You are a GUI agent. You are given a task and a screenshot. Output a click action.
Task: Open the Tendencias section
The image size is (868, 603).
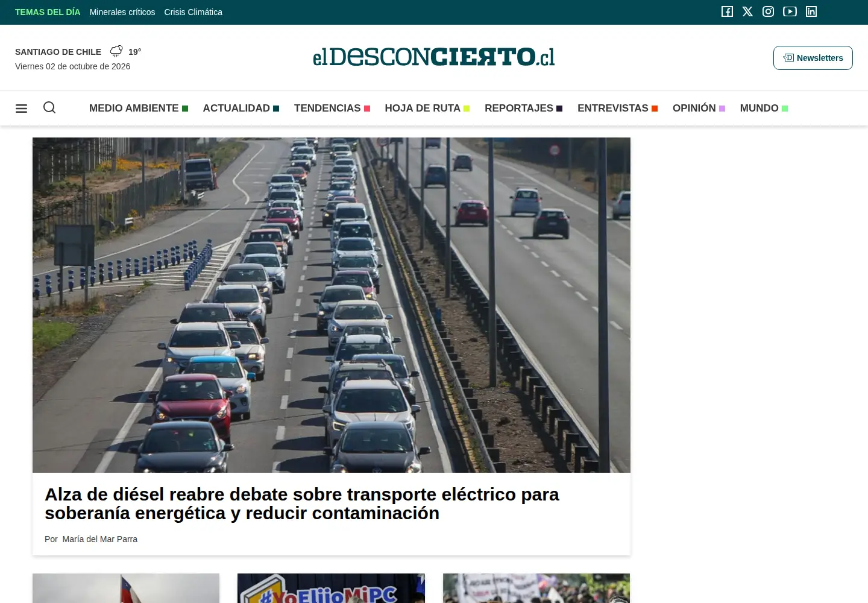pos(332,108)
